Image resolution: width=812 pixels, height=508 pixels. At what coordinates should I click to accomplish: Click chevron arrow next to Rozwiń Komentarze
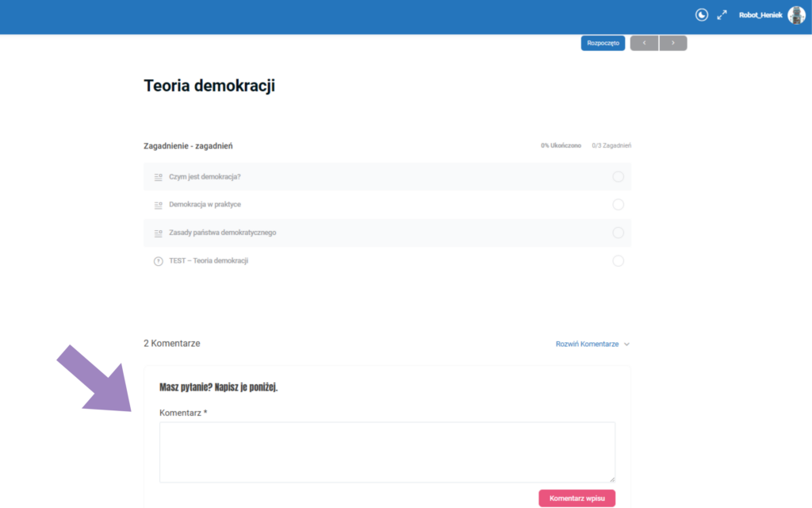pos(626,344)
